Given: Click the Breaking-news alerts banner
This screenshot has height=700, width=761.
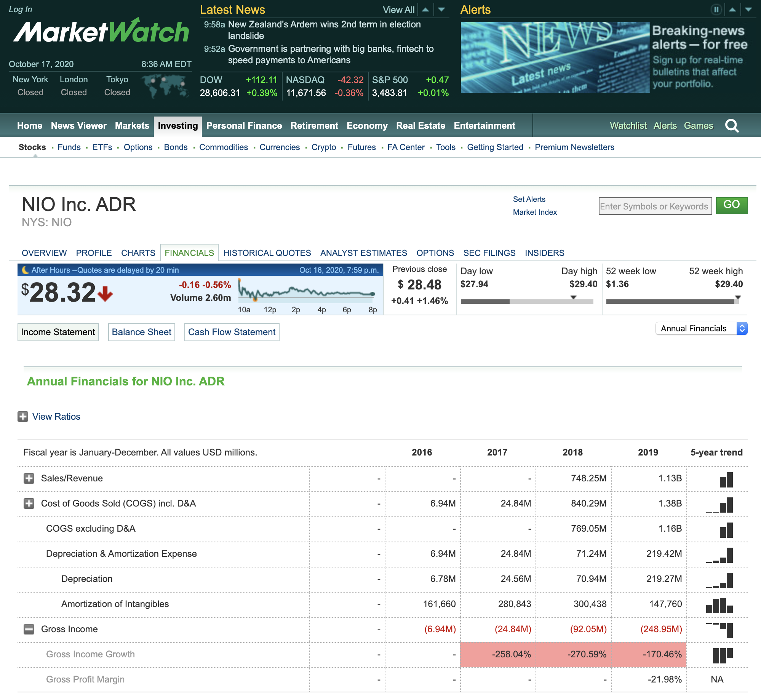Looking at the screenshot, I should click(606, 57).
